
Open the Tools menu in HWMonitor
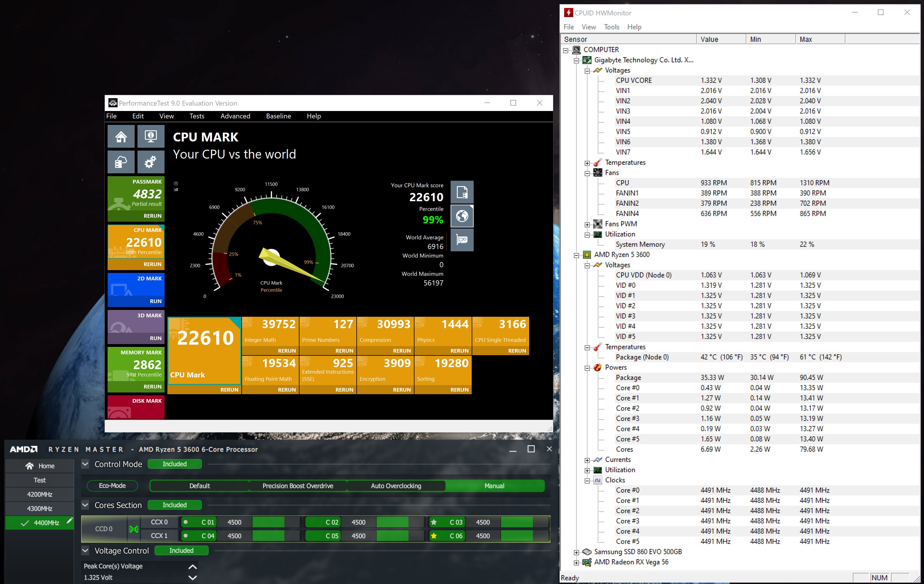[612, 27]
